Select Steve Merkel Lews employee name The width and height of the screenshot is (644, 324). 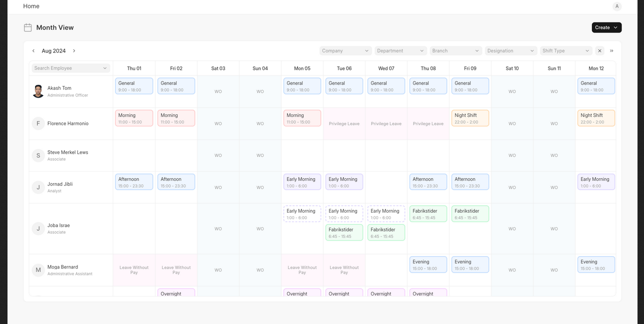click(67, 152)
